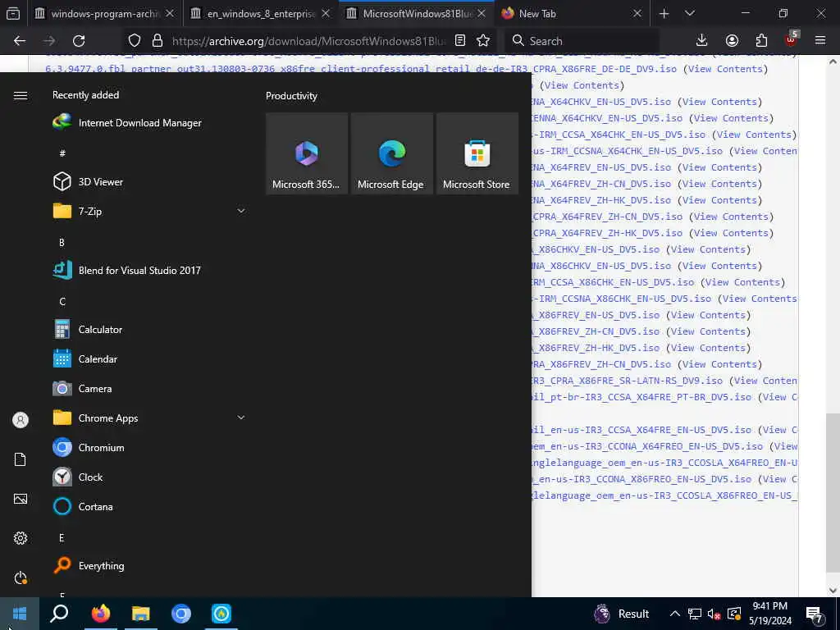The height and width of the screenshot is (630, 840).
Task: Click the Productivity group heading
Action: (x=291, y=96)
